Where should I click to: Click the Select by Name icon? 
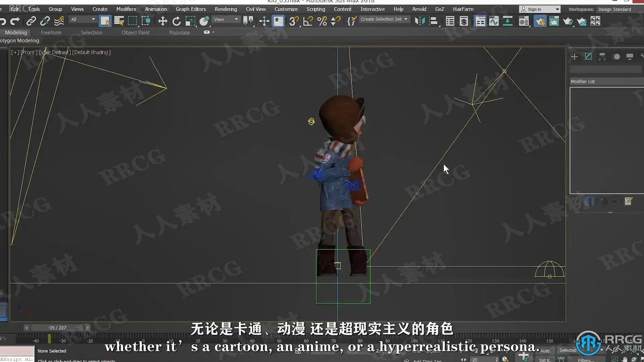(x=119, y=21)
